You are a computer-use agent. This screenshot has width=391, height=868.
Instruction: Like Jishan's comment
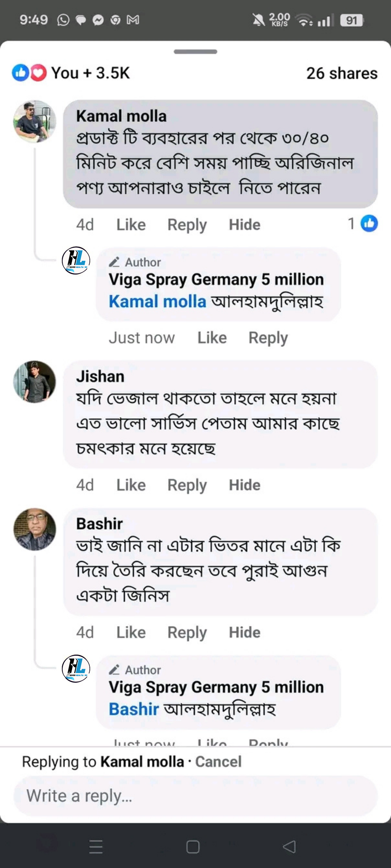coord(131,485)
